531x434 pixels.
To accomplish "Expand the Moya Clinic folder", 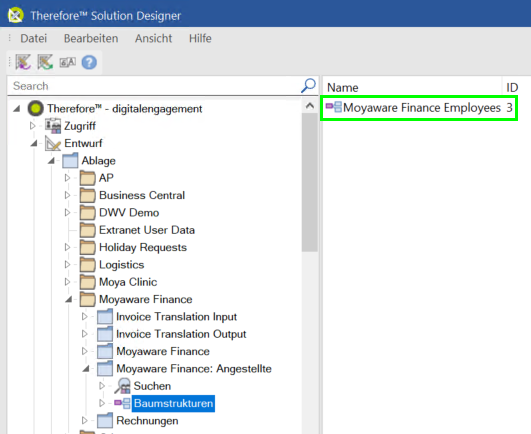I will click(67, 282).
